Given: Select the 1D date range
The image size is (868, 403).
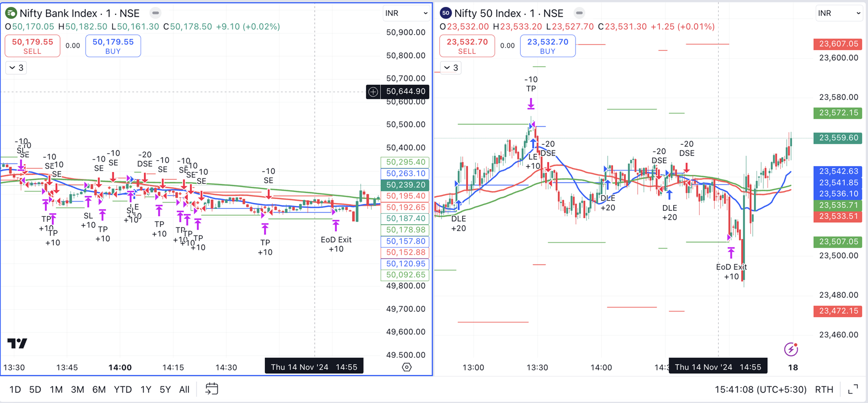Looking at the screenshot, I should pyautogui.click(x=15, y=390).
